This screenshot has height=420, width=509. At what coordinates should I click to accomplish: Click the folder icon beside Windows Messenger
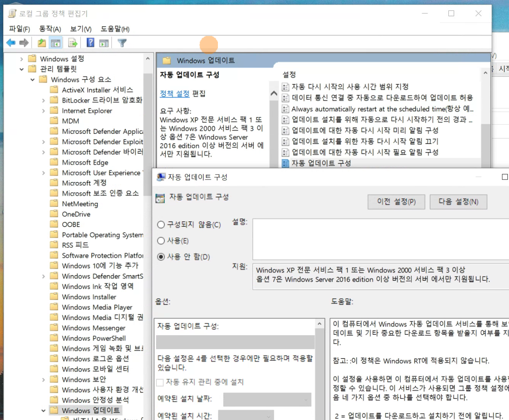(54, 328)
